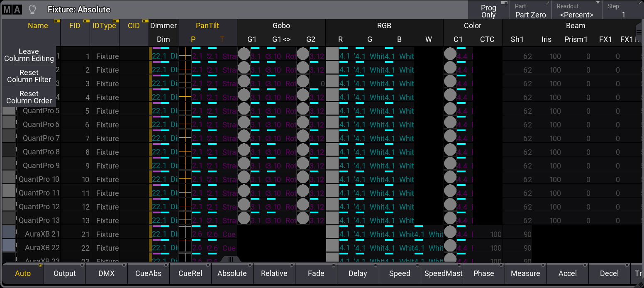Open the Step selector
644x288 pixels.
point(623,10)
